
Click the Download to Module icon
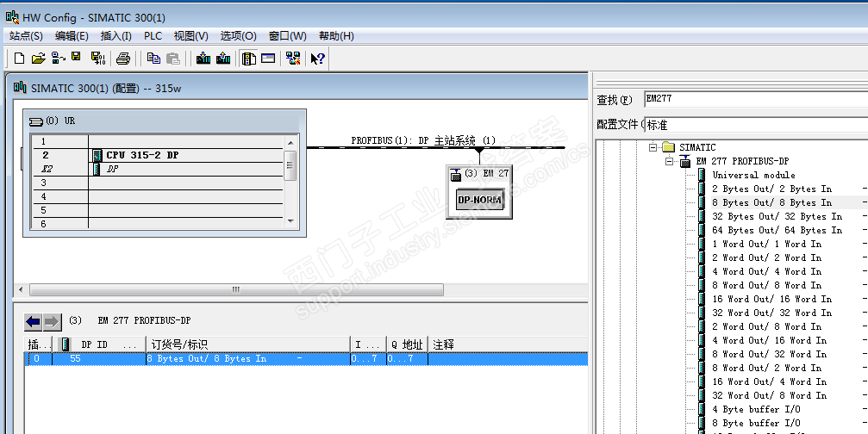[203, 59]
